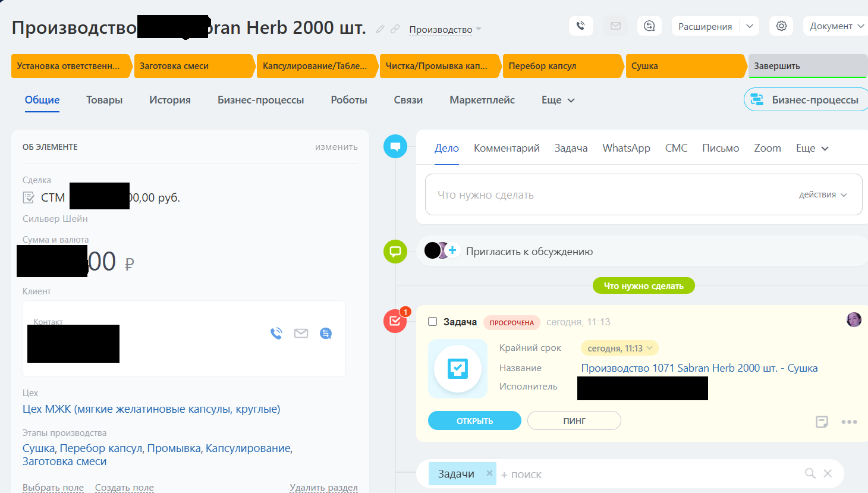Switch to the Товары tab
This screenshot has height=493, width=868.
(104, 100)
